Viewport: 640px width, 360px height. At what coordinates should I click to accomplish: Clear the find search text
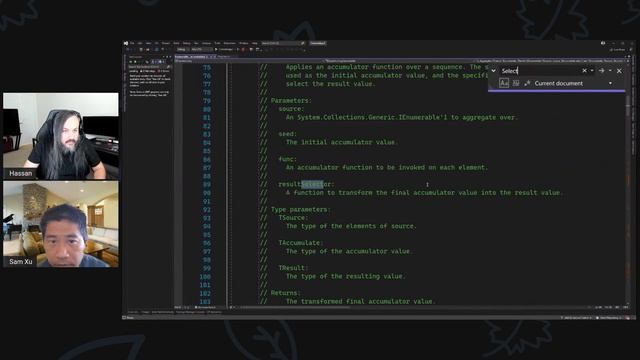(x=584, y=71)
